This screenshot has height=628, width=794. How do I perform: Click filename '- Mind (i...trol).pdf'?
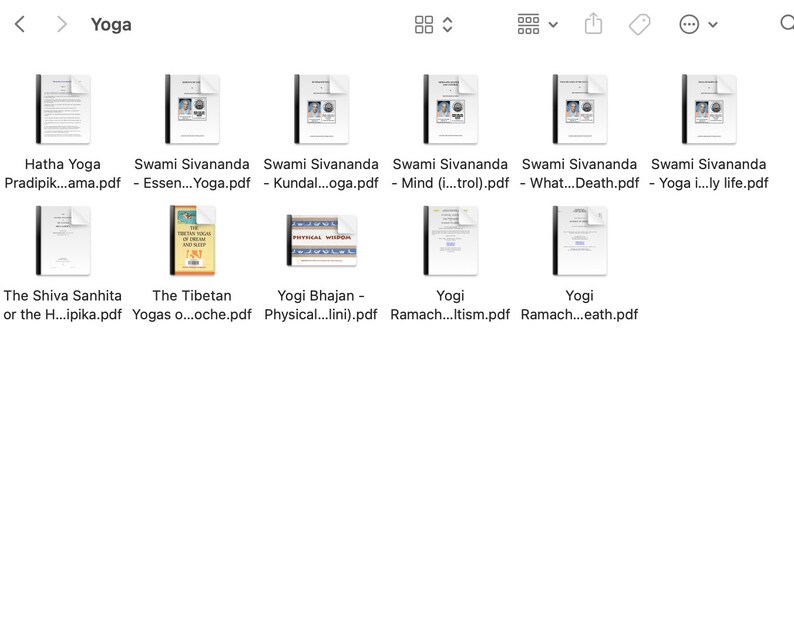pos(450,183)
